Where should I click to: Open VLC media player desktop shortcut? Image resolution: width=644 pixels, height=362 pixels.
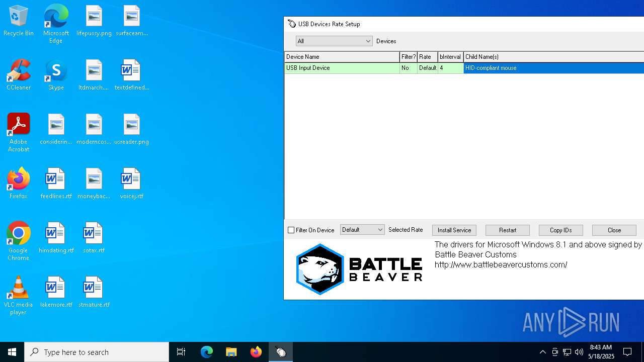point(19,296)
